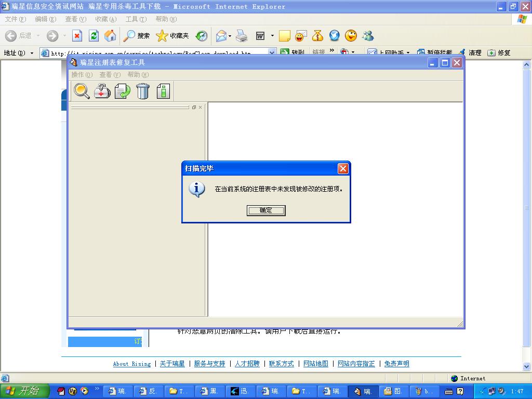Close the left pane using its small x

(200, 107)
